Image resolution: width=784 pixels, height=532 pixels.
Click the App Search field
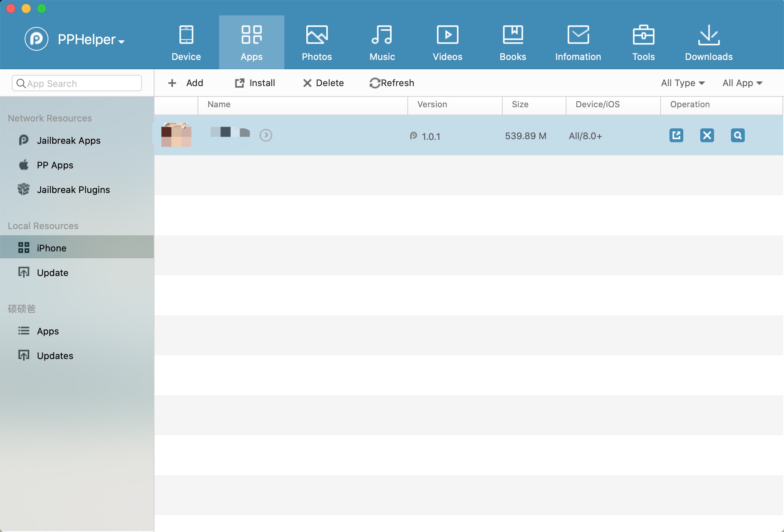[x=77, y=83]
